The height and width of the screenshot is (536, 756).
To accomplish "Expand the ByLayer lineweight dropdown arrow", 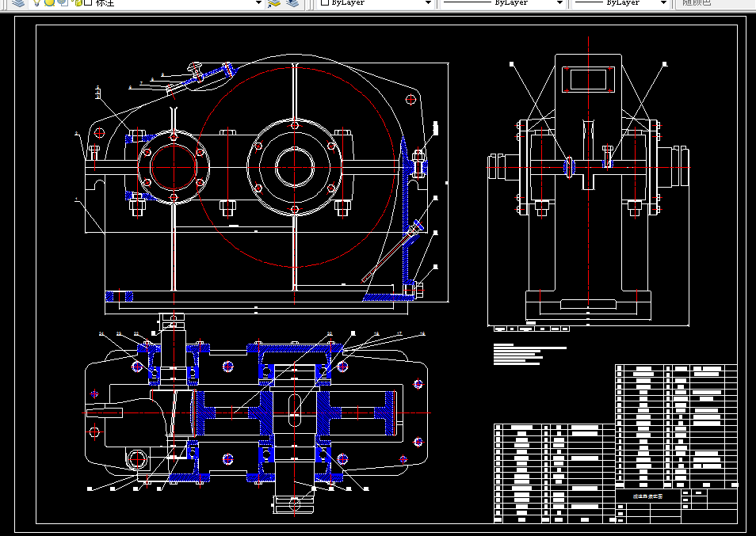I will (663, 3).
